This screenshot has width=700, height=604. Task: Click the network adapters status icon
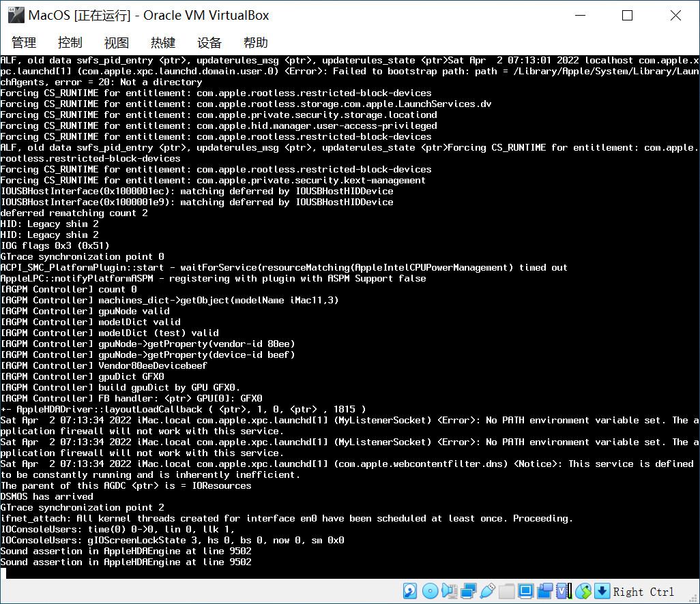(468, 591)
